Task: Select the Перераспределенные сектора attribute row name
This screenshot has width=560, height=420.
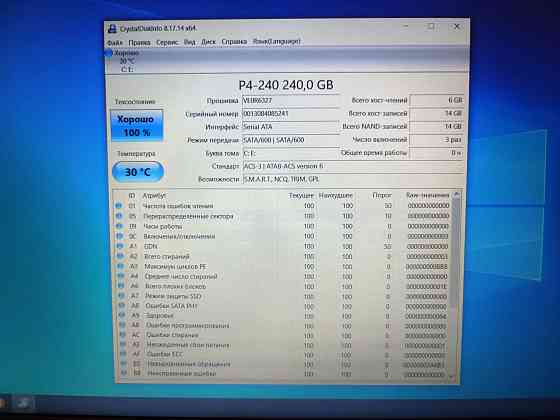Action: click(188, 216)
